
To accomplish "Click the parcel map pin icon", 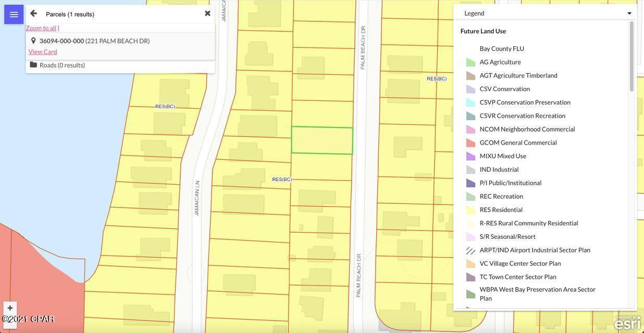I will tap(33, 41).
